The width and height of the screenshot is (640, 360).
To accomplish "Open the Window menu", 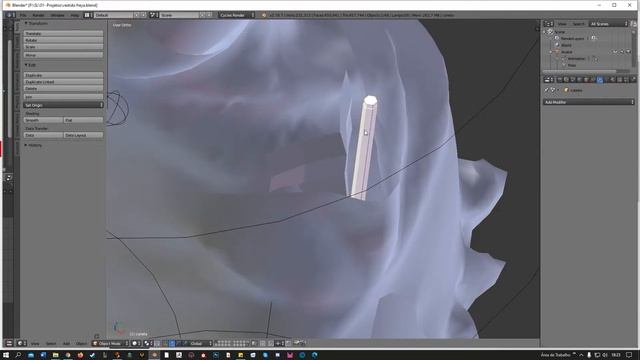I will point(58,15).
